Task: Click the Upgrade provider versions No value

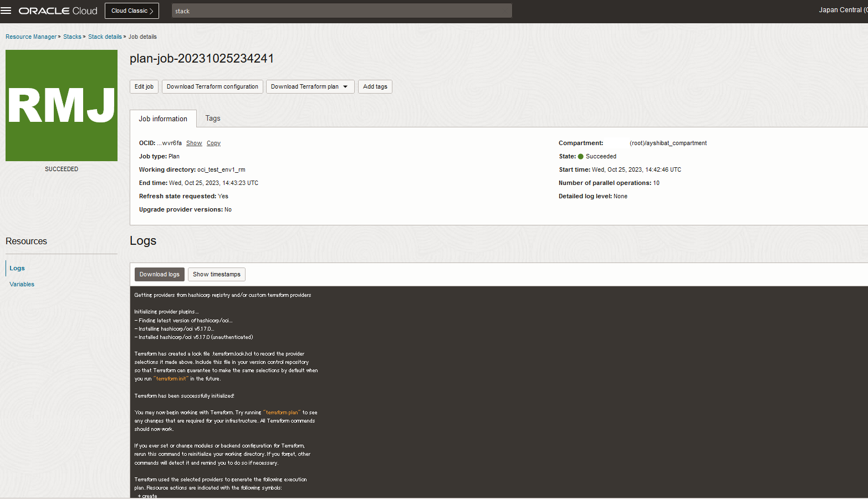Action: coord(228,209)
